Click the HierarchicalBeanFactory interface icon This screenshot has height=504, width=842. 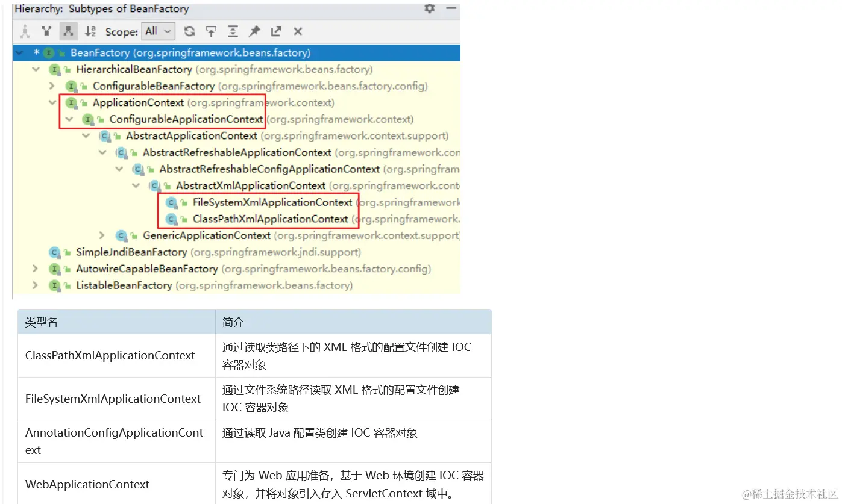tap(55, 70)
